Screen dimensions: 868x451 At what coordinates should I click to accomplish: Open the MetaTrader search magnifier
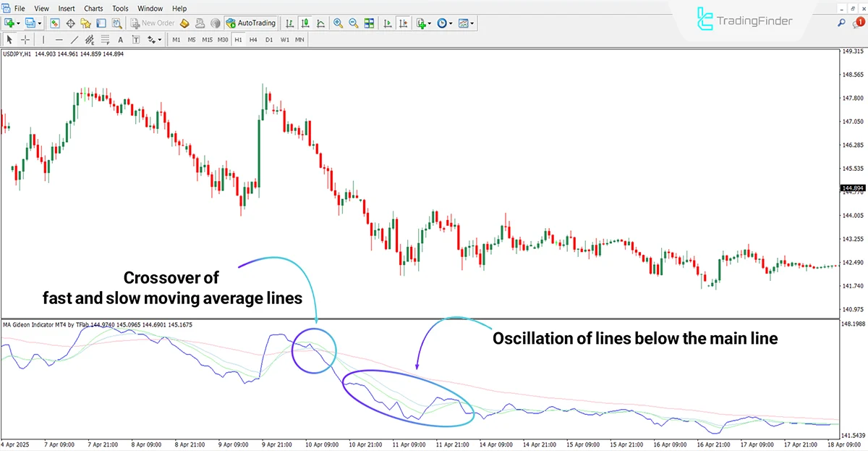841,22
